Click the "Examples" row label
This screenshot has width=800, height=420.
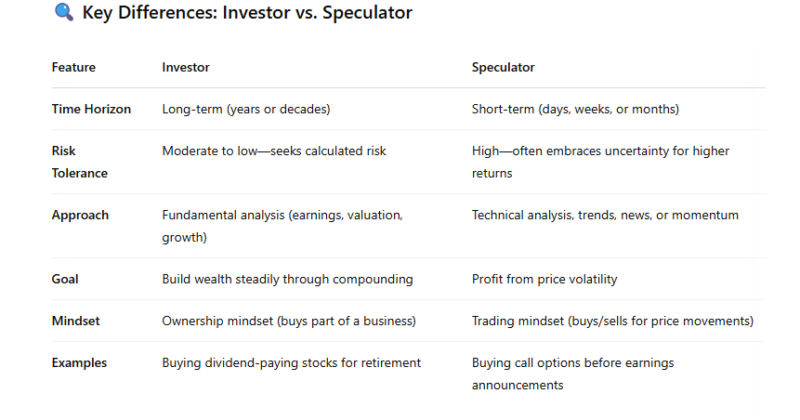[x=81, y=363]
